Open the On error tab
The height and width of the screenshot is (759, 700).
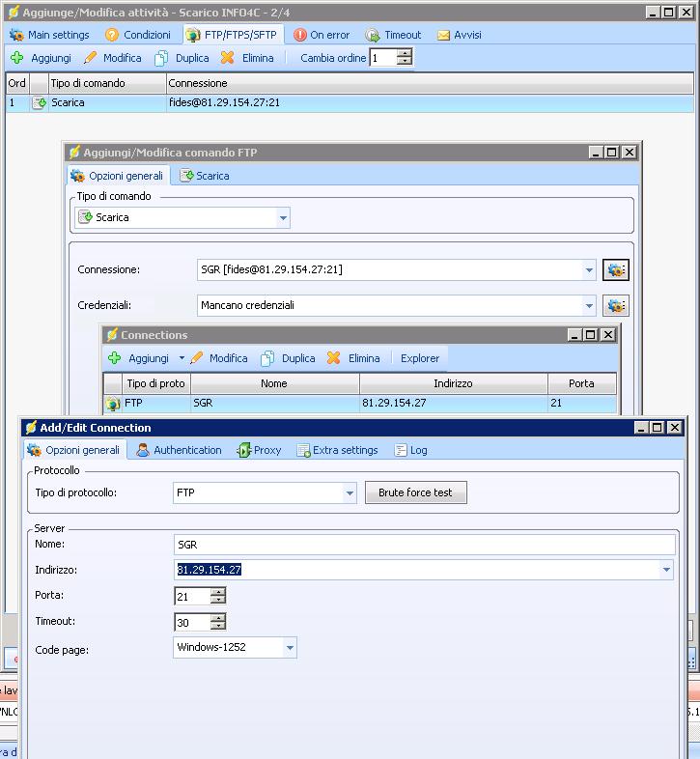322,35
